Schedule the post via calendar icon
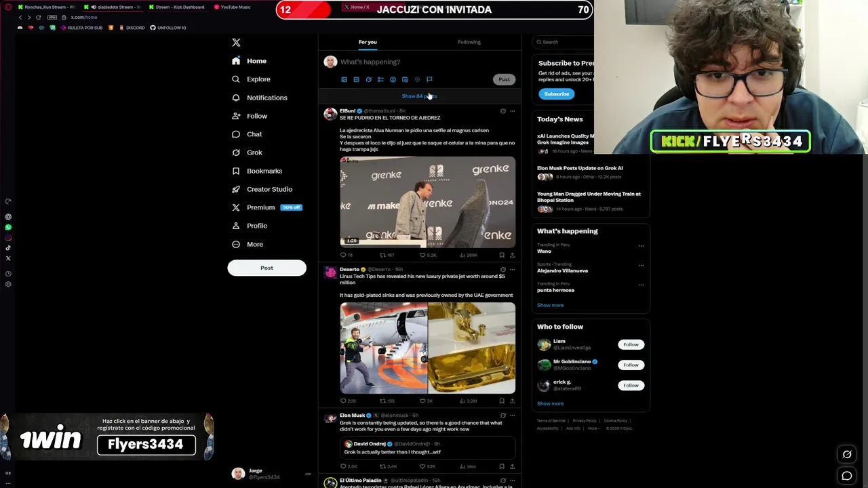868x488 pixels. pos(405,79)
